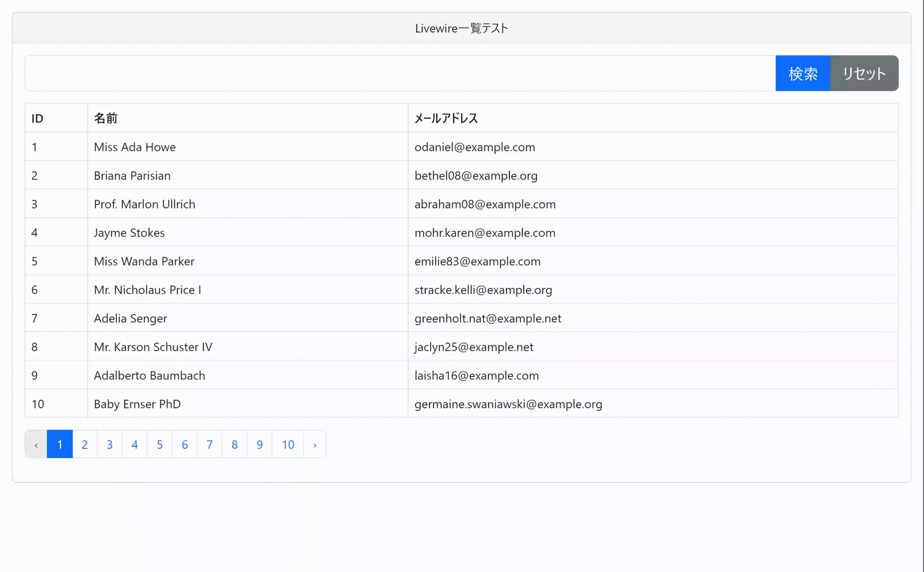Go to pagination page 10
Screen dimensions: 924x572
[x=288, y=444]
